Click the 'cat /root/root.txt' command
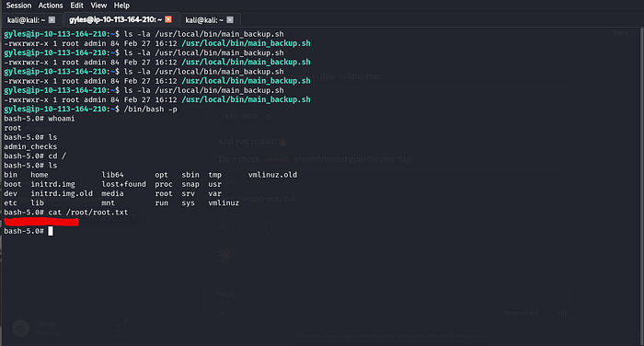This screenshot has height=346, width=644. click(88, 213)
